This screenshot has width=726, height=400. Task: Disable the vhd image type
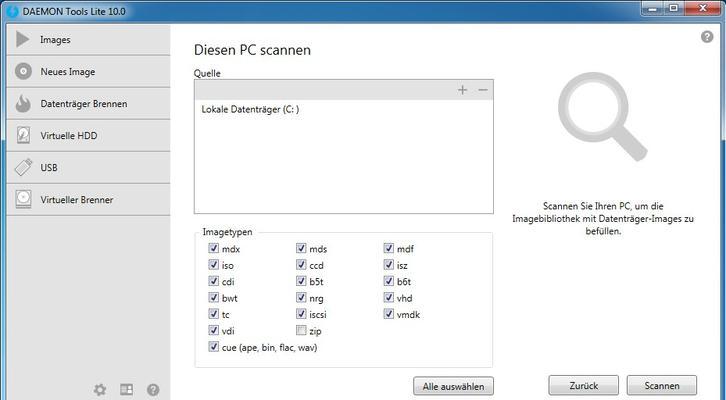[388, 298]
